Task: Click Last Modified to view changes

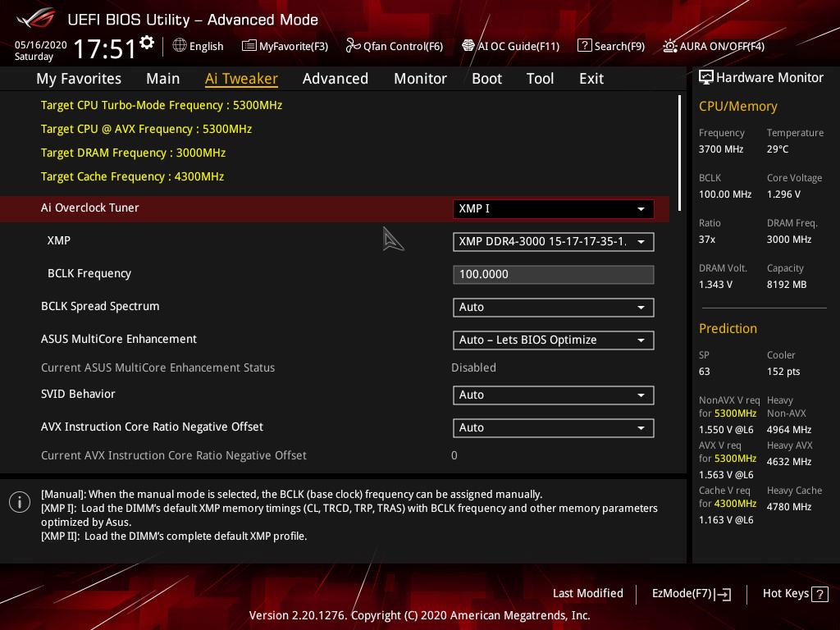Action: (588, 593)
